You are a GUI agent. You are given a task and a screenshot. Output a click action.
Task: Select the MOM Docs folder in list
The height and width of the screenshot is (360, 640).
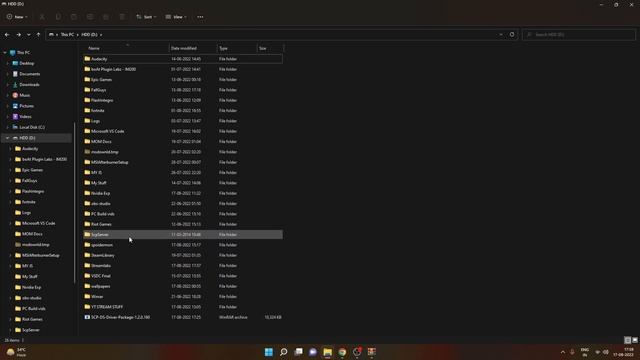(x=183, y=142)
